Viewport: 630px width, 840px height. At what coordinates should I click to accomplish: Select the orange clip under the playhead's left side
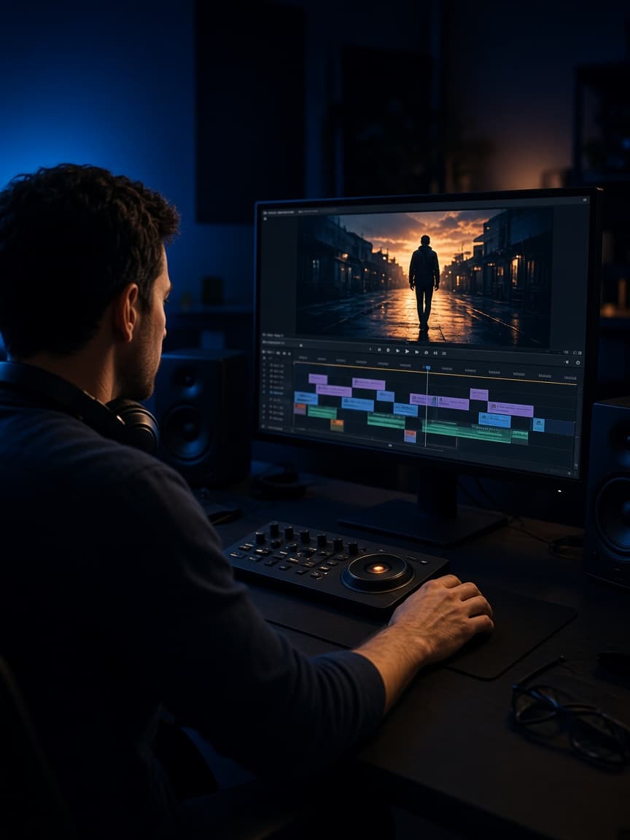410,436
